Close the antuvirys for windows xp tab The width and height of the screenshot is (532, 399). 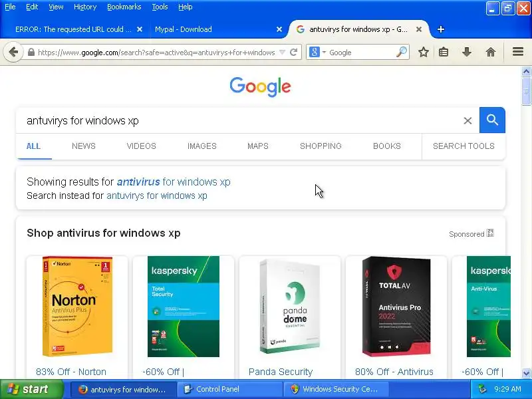coord(419,29)
